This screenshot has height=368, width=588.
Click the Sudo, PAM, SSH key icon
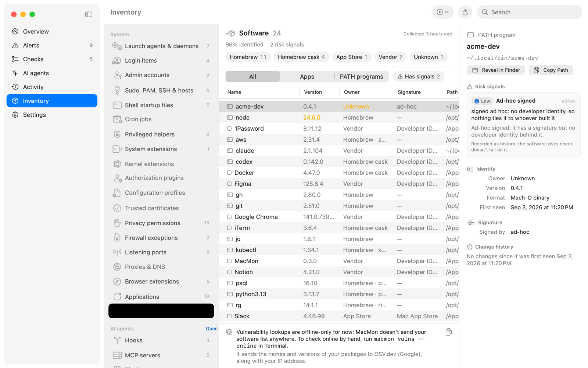[x=117, y=90]
